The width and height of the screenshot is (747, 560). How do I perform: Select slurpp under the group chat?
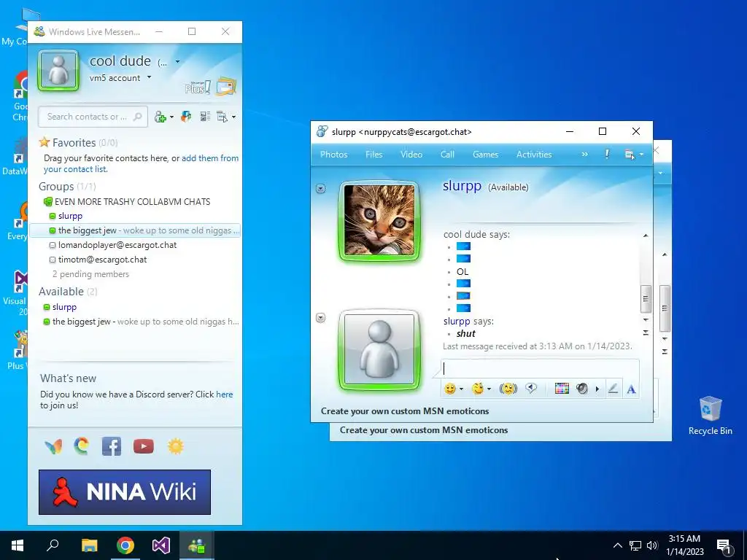70,216
